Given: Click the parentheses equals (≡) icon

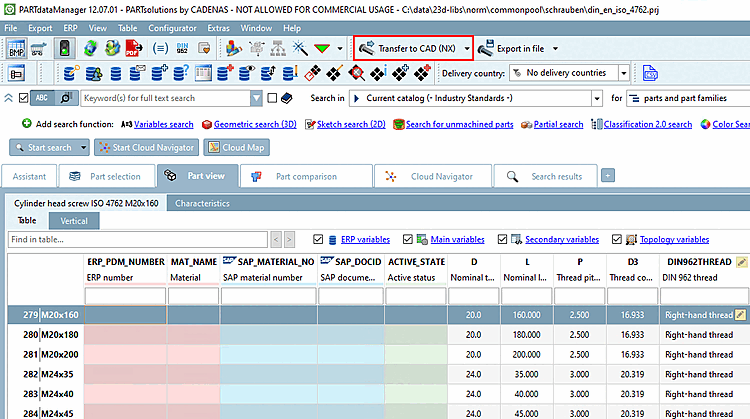Looking at the screenshot, I should pyautogui.click(x=160, y=48).
